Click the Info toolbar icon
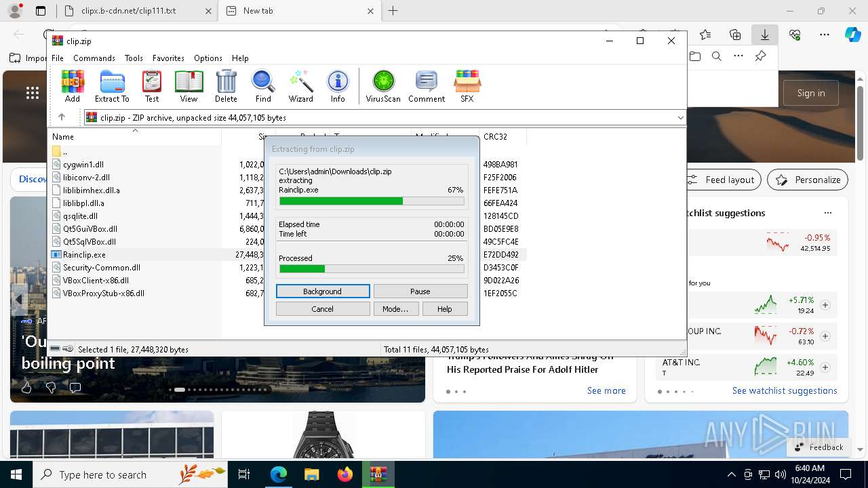868x488 pixels. coord(338,86)
